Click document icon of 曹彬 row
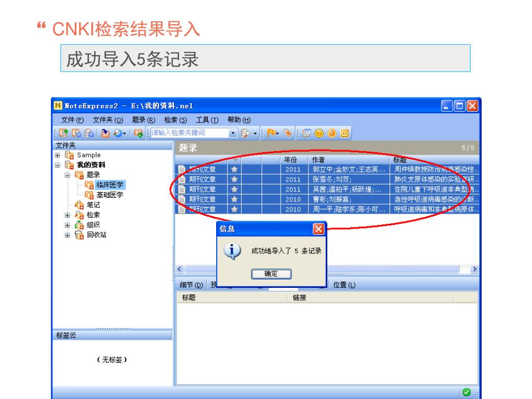 coord(182,199)
